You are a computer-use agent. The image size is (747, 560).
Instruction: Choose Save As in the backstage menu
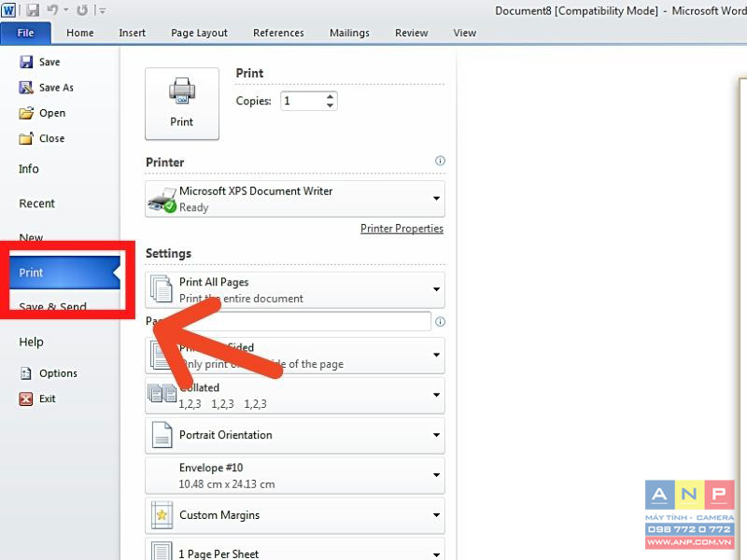(46, 88)
